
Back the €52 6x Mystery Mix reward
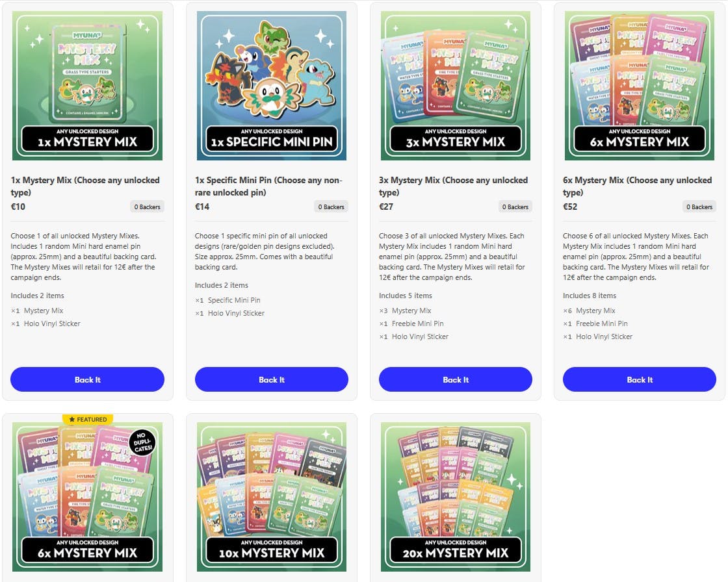point(640,379)
